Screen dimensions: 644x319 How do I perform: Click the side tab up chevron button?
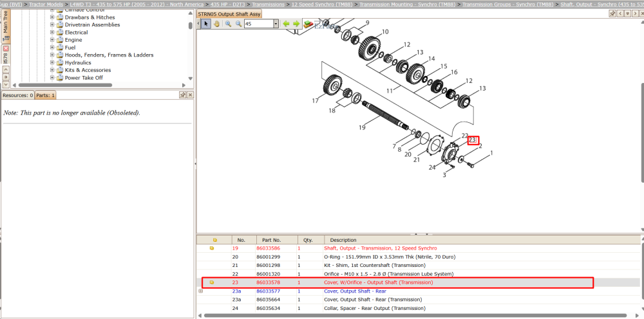click(6, 69)
